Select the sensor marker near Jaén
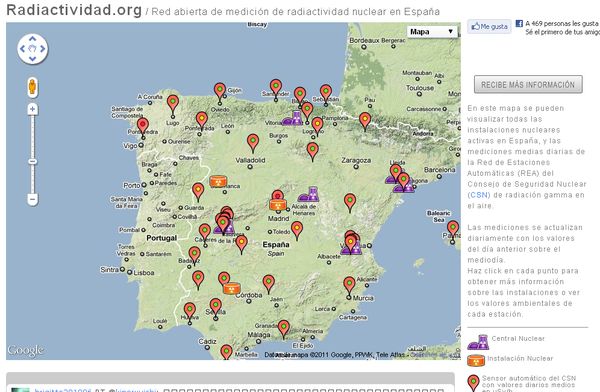600x392 pixels. (x=269, y=285)
